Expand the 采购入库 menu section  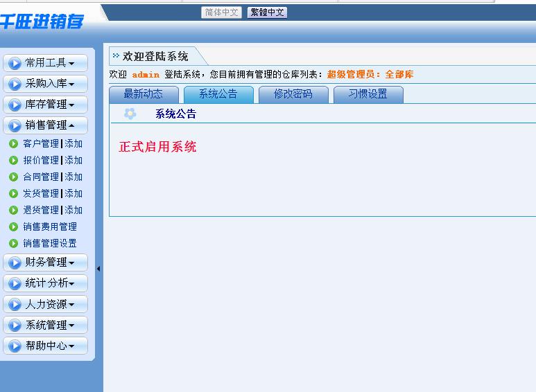tap(46, 84)
